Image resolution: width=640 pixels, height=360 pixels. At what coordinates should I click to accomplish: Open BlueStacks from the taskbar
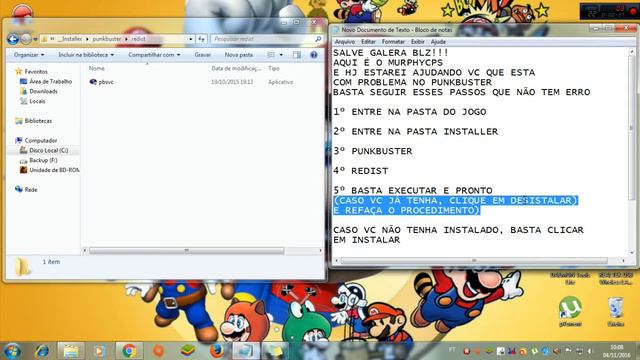pyautogui.click(x=187, y=351)
